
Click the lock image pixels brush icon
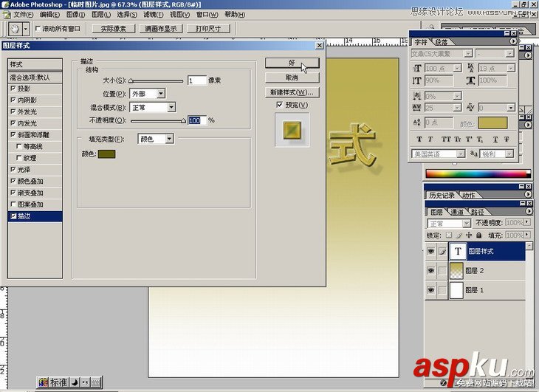pyautogui.click(x=459, y=235)
